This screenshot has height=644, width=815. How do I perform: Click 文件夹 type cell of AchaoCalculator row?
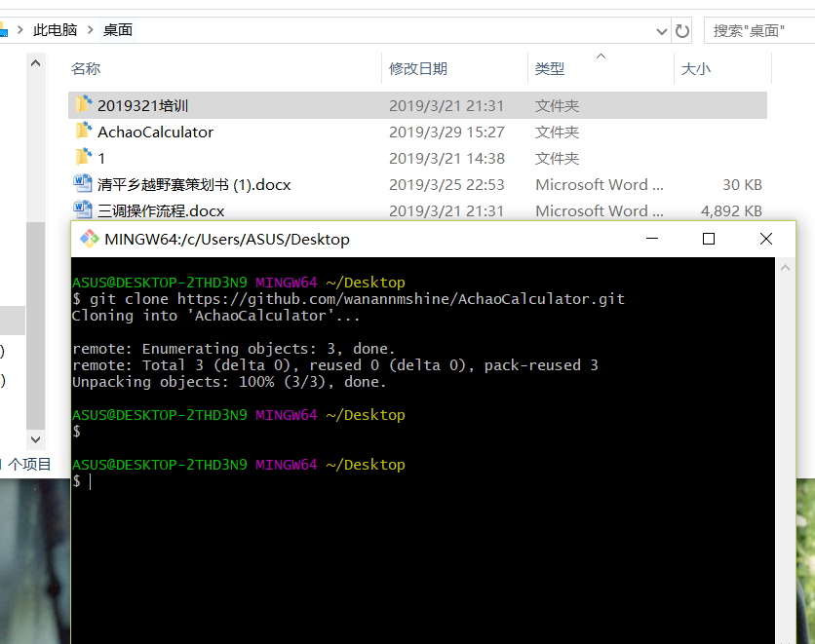point(557,132)
